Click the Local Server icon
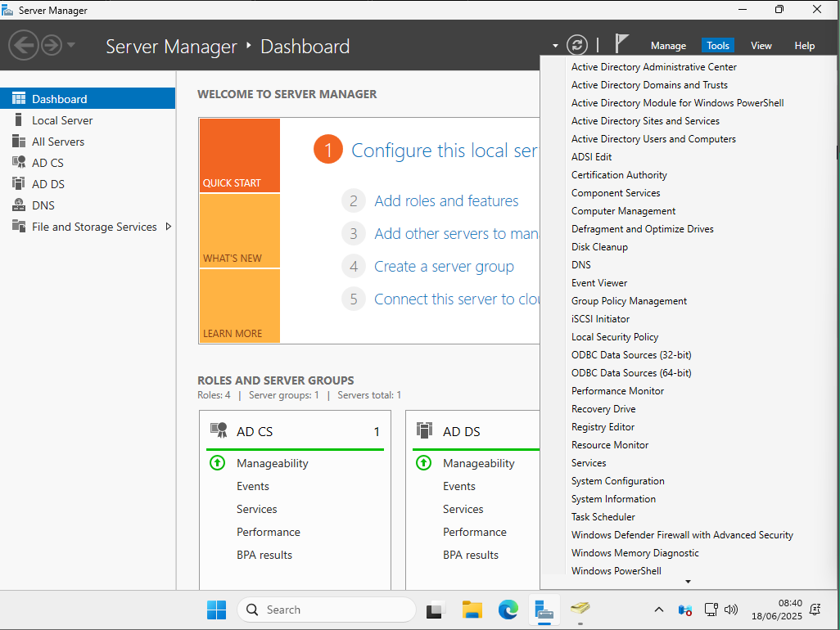Viewport: 840px width, 630px height. [19, 120]
